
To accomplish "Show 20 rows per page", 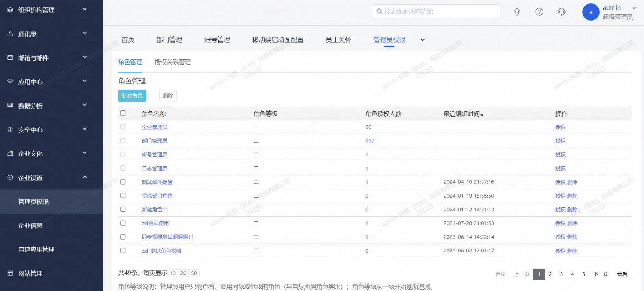I will click(x=183, y=273).
